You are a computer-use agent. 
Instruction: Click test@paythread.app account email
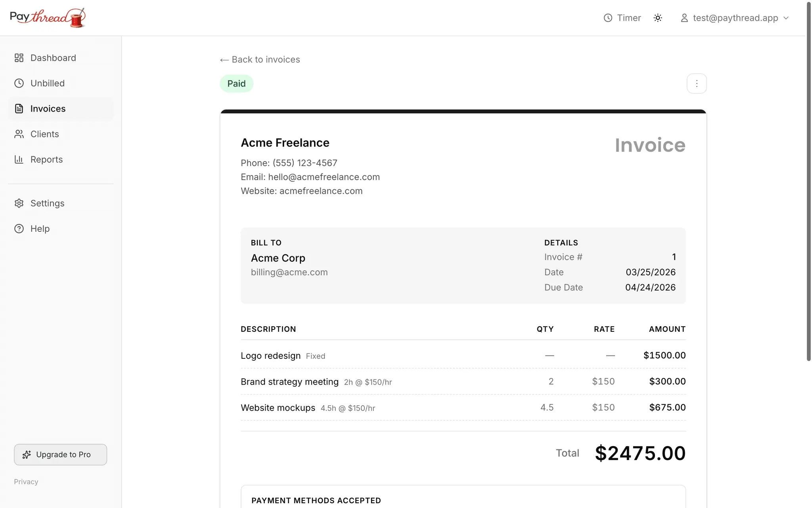[x=735, y=18]
